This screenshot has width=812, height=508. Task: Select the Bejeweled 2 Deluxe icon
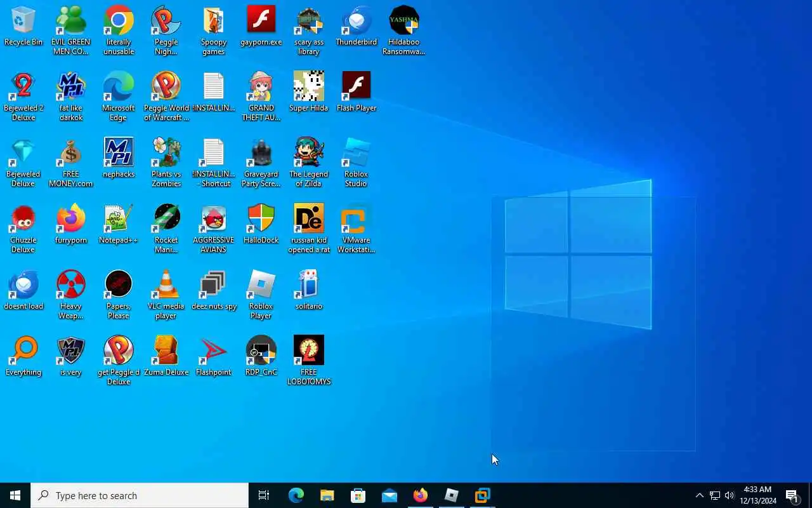pos(23,97)
